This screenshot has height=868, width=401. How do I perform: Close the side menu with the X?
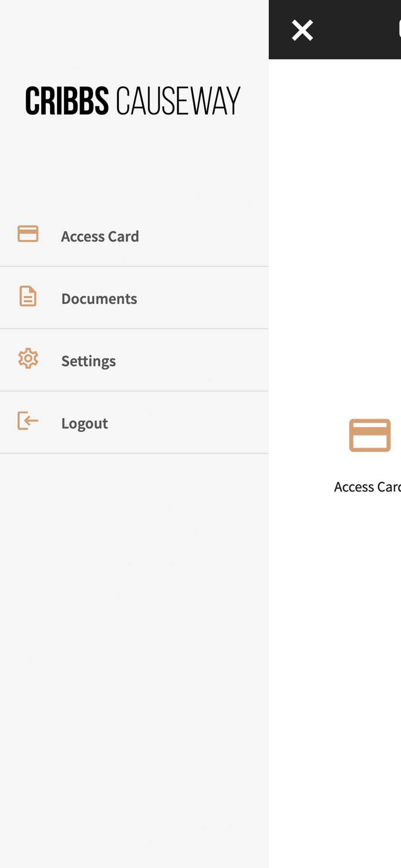click(302, 30)
